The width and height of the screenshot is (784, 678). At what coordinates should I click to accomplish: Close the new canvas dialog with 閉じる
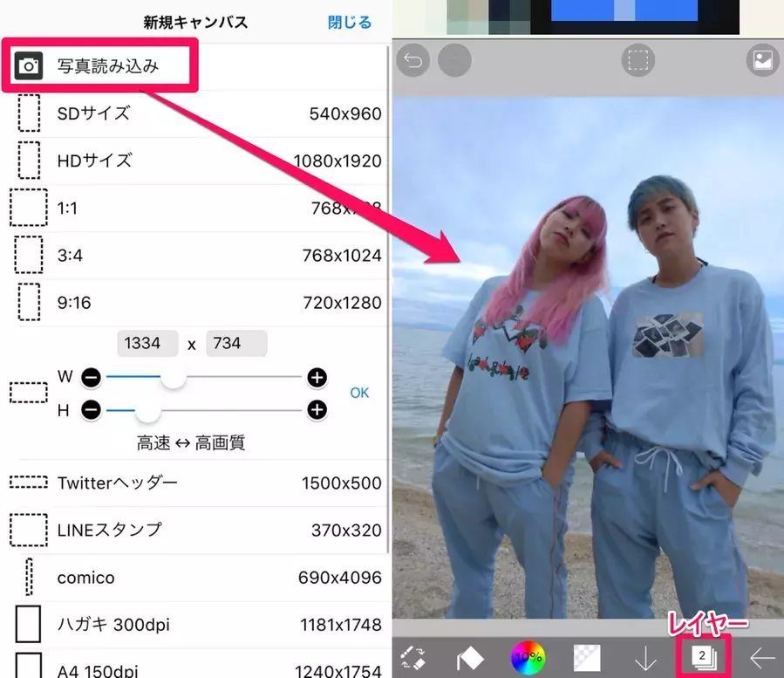click(350, 23)
